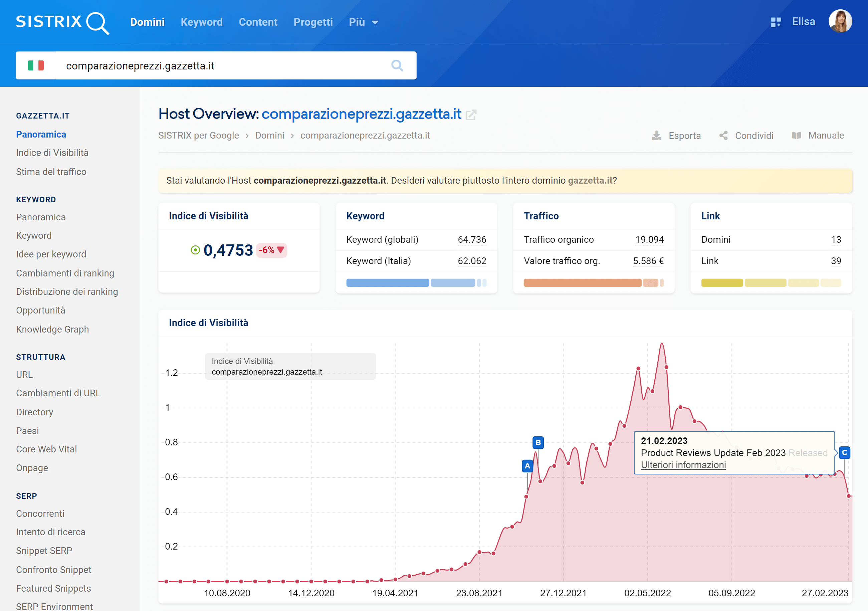Viewport: 868px width, 611px height.
Task: Open the Italy flag country selector
Action: (36, 66)
